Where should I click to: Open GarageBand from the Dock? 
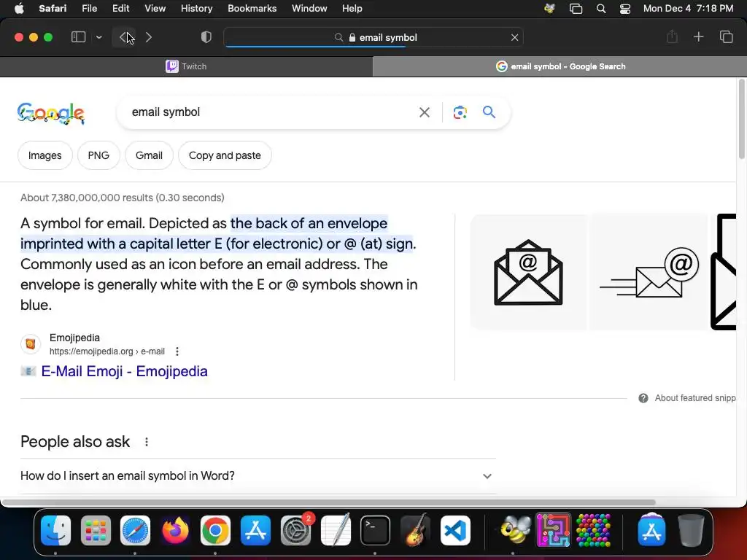[x=415, y=530]
